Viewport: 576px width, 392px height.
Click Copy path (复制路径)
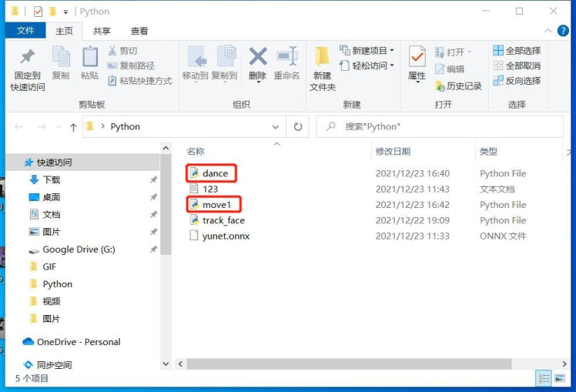pyautogui.click(x=131, y=65)
